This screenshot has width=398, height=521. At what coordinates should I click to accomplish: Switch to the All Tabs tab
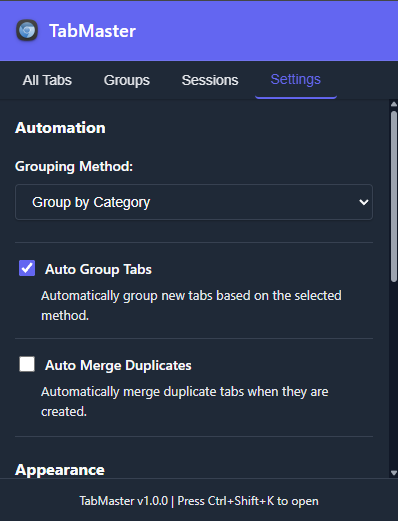(x=47, y=80)
